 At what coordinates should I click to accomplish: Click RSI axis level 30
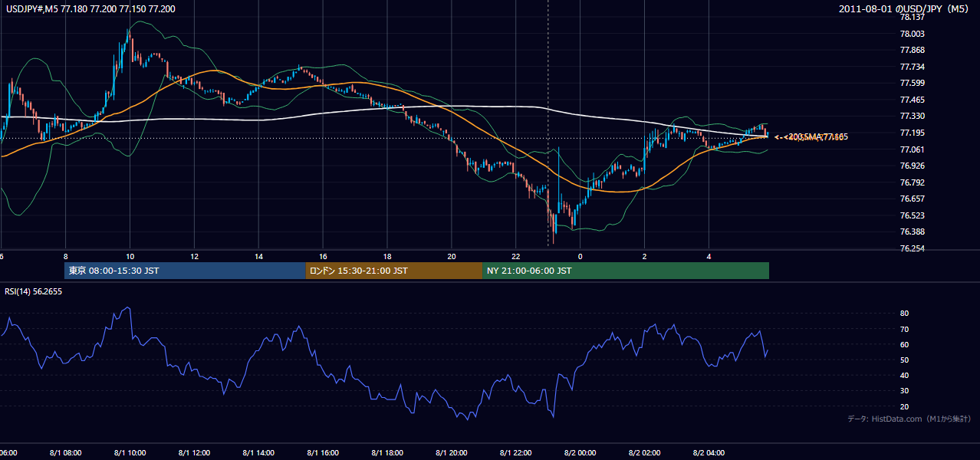[904, 391]
